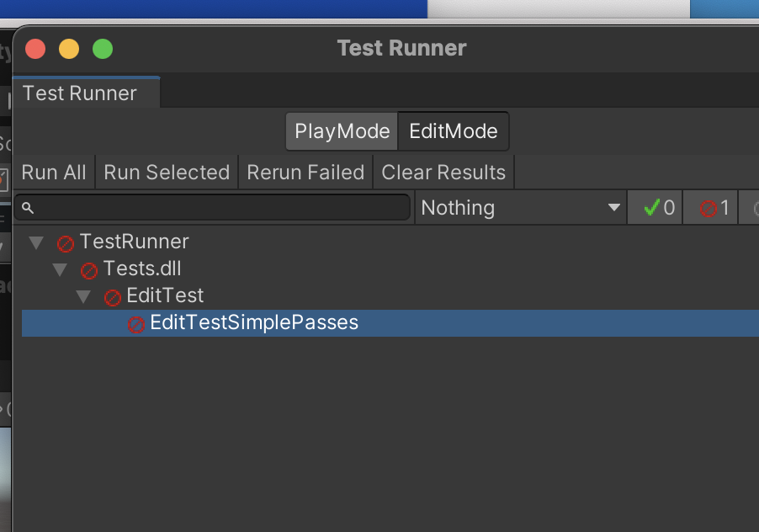This screenshot has width=759, height=532.
Task: Click Clear Results button
Action: (x=443, y=173)
